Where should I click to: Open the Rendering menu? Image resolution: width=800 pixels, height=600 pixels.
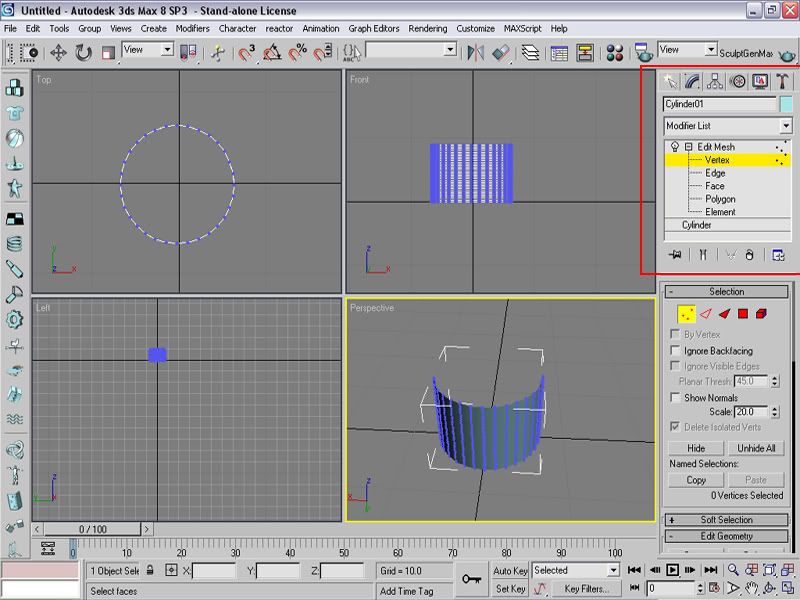(428, 29)
